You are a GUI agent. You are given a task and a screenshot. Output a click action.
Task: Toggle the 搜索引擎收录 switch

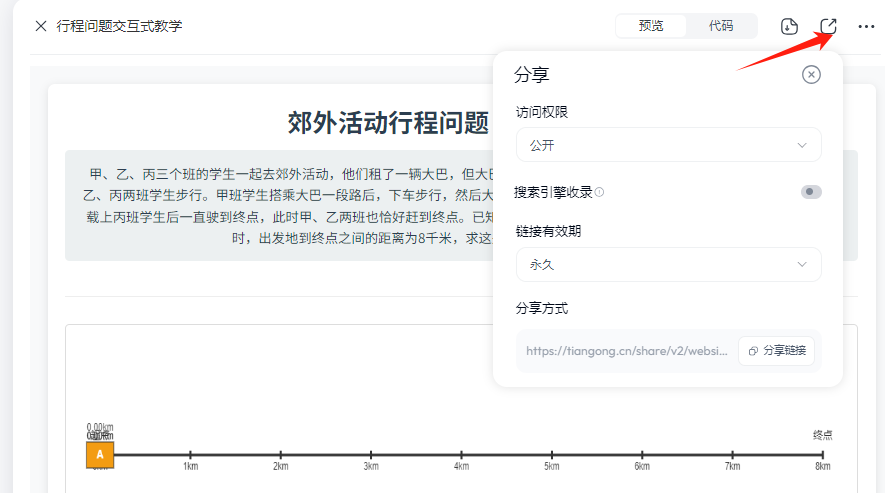(x=810, y=192)
